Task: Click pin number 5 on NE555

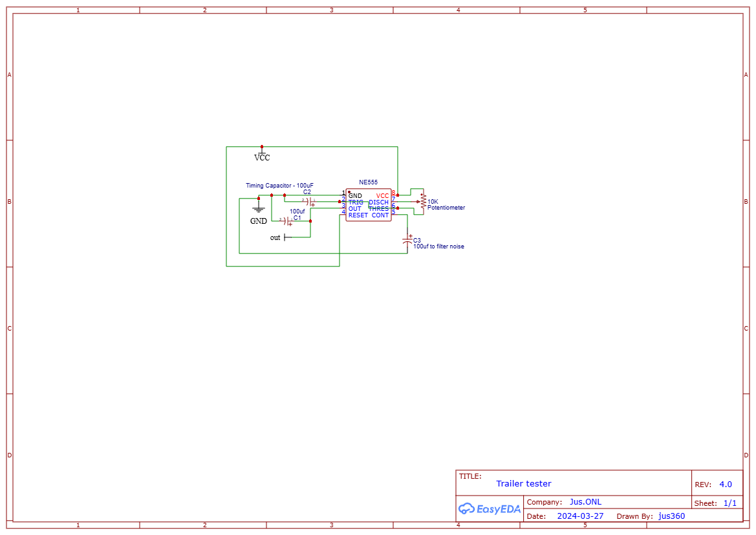Action: click(393, 212)
